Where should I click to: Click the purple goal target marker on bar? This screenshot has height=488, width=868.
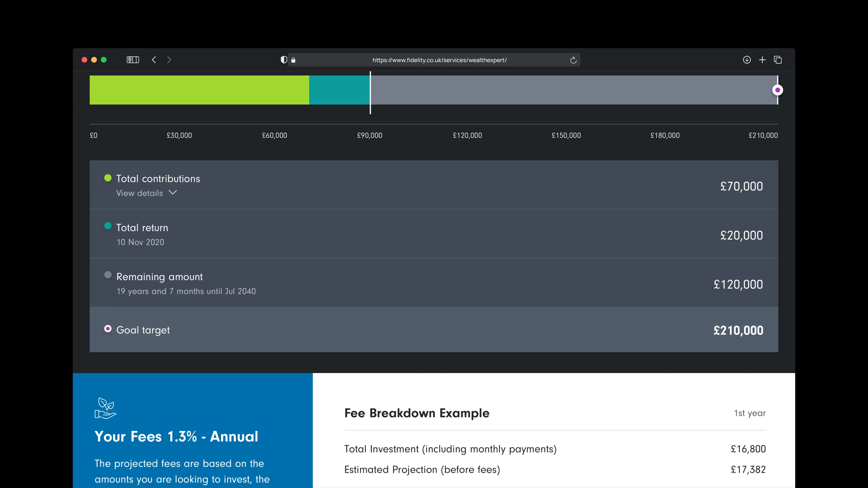[x=777, y=90]
